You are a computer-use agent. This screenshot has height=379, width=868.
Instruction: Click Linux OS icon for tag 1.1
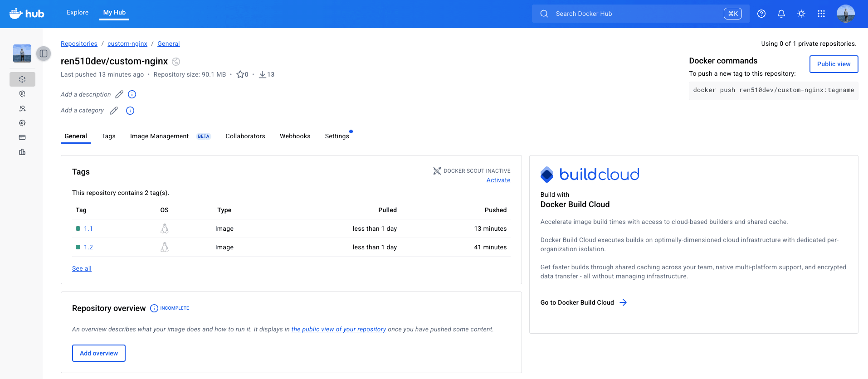pyautogui.click(x=165, y=228)
